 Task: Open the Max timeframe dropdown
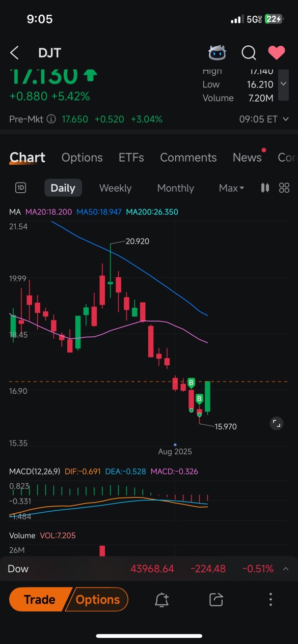click(x=232, y=188)
